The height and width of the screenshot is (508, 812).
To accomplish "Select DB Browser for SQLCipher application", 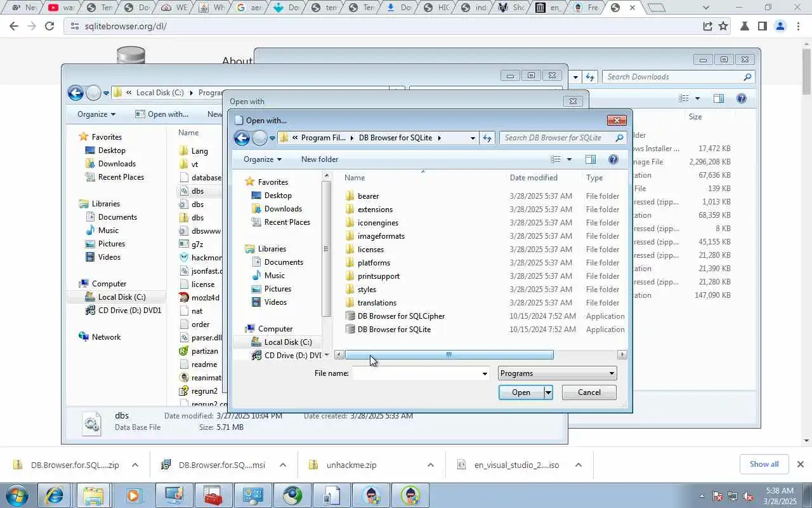I will point(395,316).
